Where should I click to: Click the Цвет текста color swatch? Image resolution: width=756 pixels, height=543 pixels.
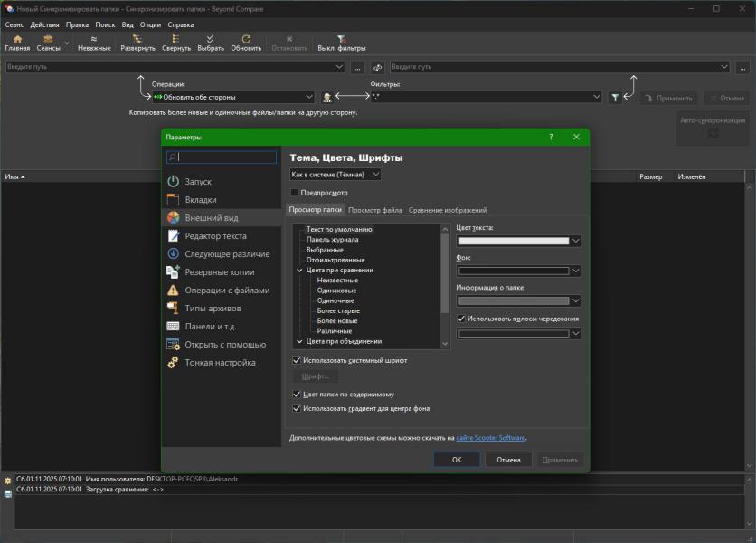tap(514, 242)
